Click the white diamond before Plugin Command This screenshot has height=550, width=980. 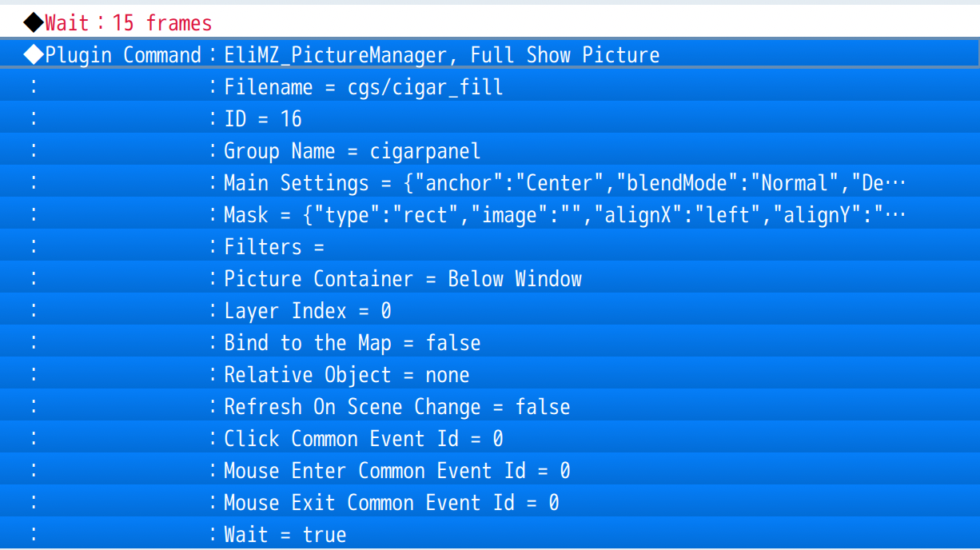point(34,55)
